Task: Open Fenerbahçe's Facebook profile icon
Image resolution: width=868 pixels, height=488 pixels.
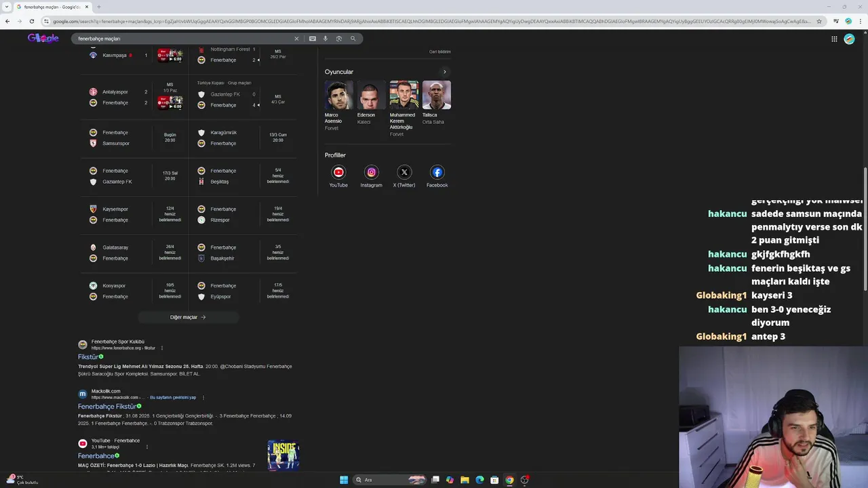Action: (437, 172)
